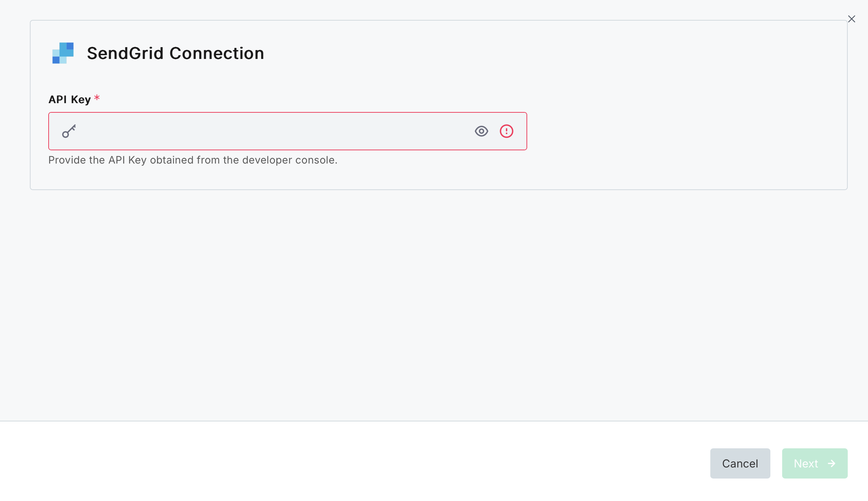Click inside the API Key input field
This screenshot has height=501, width=868.
[x=258, y=131]
